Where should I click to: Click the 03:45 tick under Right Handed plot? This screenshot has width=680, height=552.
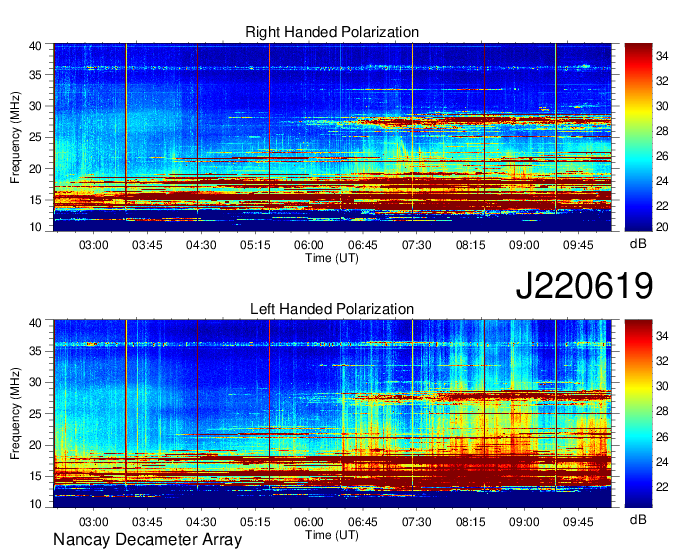147,245
